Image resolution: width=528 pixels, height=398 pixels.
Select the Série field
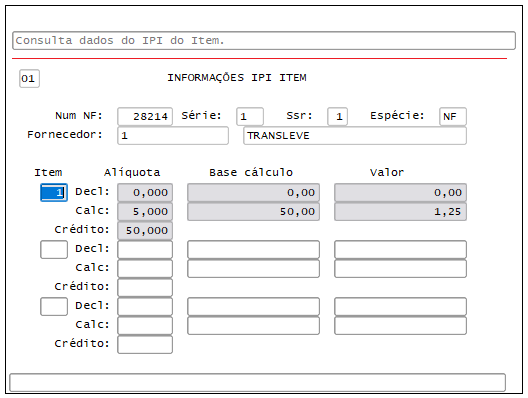pos(250,117)
